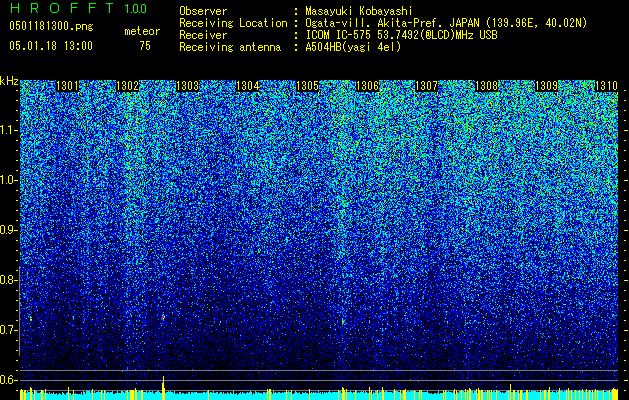Click the kHz axis label

click(9, 81)
